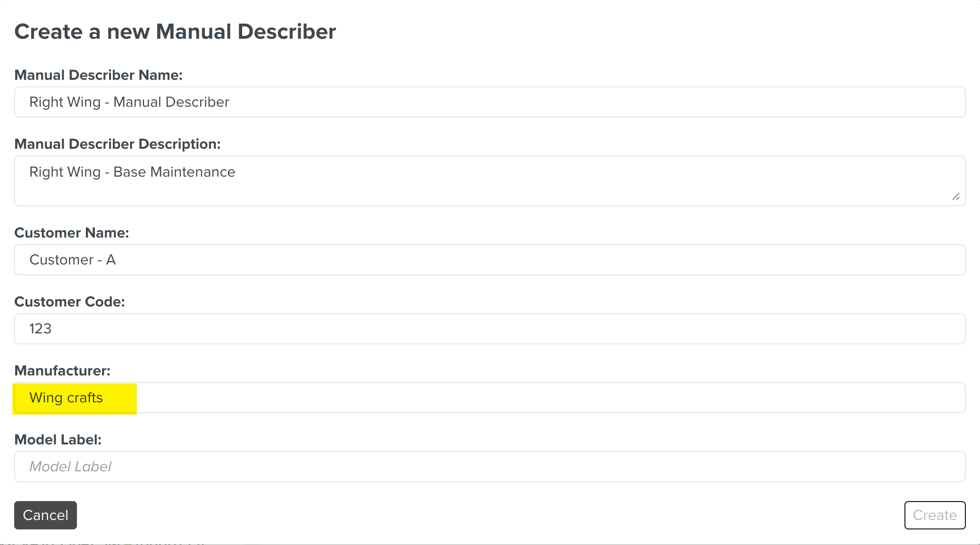
Task: Click the Manual Describer Name input field
Action: [x=490, y=102]
